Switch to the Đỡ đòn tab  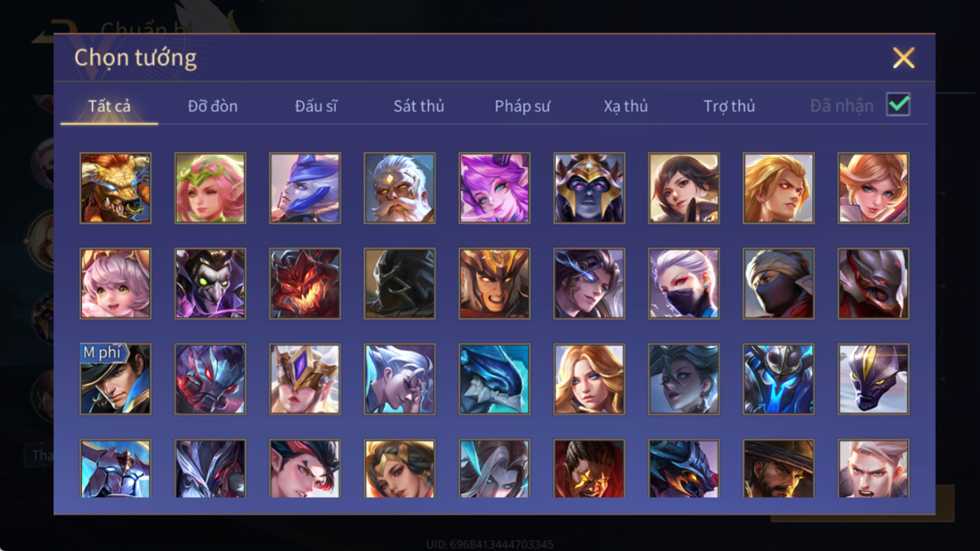tap(213, 106)
